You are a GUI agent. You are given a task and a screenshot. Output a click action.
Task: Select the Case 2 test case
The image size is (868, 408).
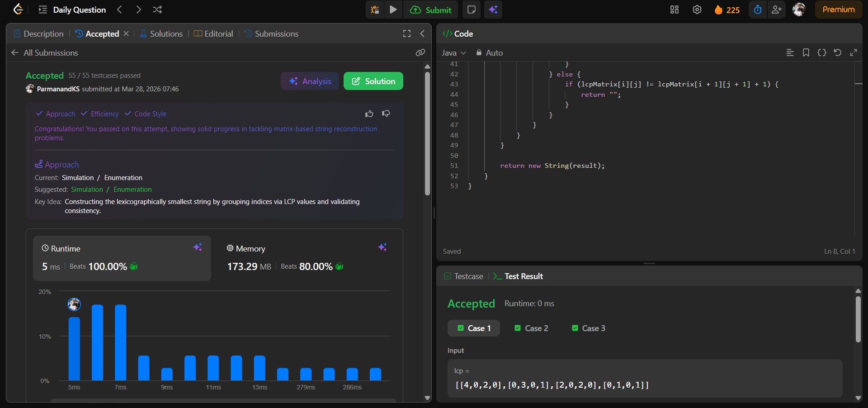click(531, 328)
